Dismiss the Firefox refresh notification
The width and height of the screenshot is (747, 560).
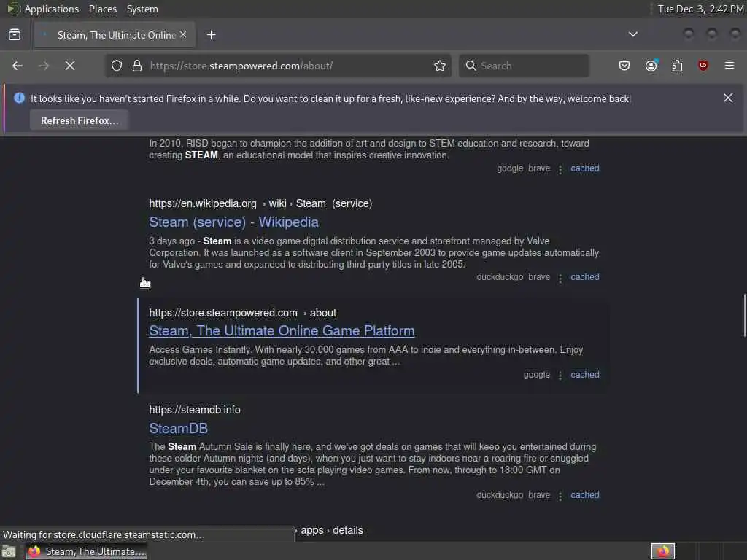[727, 98]
